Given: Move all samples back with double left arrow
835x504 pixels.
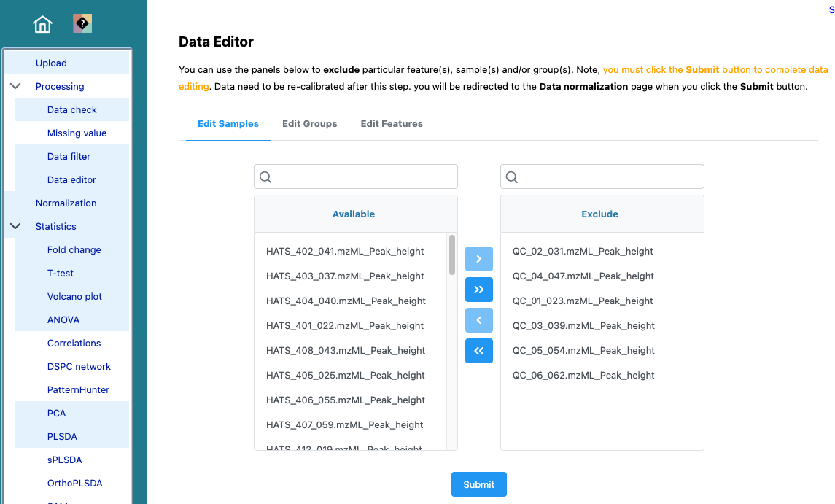Looking at the screenshot, I should click(478, 351).
